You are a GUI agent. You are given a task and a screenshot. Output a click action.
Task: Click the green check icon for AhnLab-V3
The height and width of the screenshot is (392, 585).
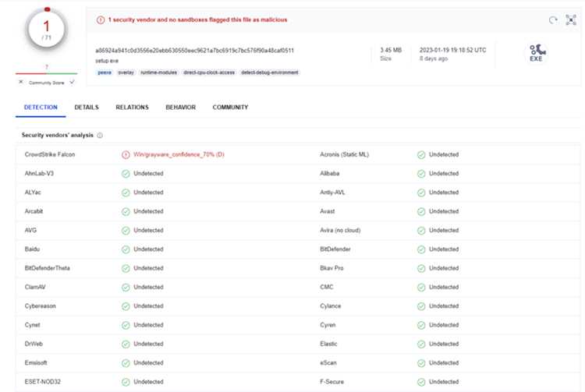126,174
